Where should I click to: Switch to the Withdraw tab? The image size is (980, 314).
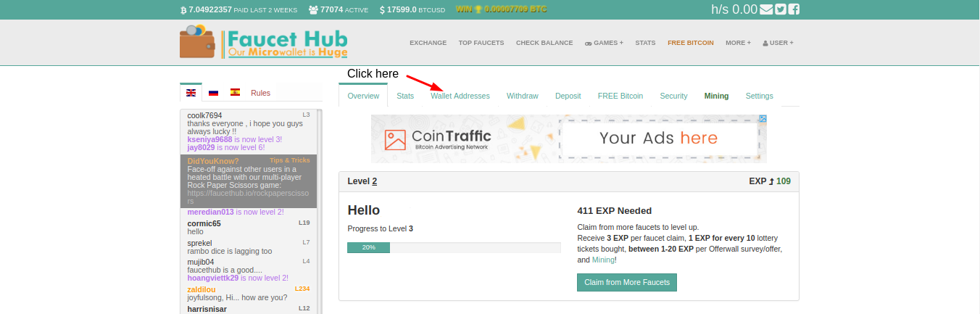pos(523,96)
